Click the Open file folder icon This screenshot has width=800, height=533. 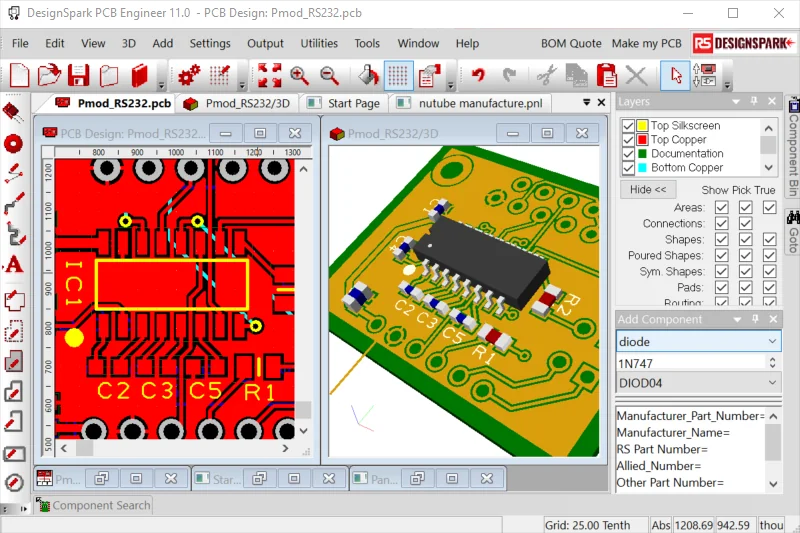49,75
